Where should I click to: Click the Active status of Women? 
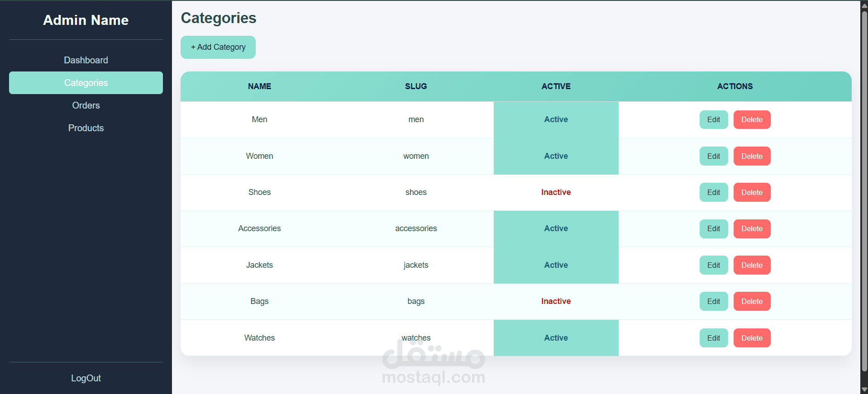coord(556,156)
